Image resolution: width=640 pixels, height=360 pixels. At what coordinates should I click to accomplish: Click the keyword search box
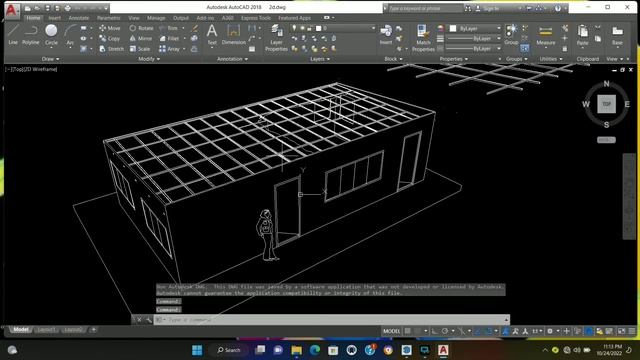coord(425,8)
